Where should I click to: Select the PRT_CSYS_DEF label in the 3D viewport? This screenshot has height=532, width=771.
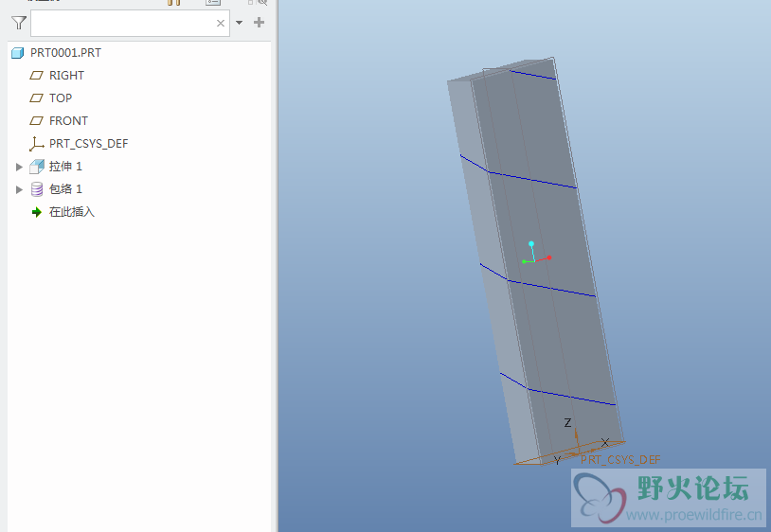(620, 460)
